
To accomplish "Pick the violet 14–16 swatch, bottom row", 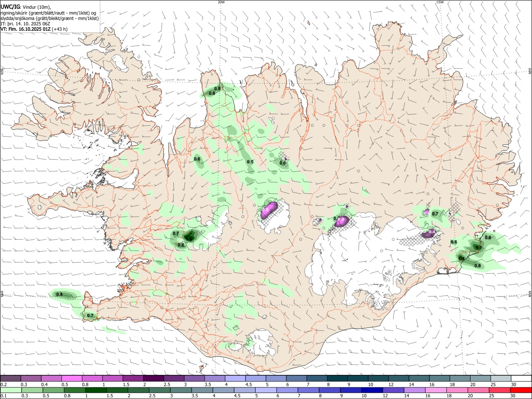I will click(x=414, y=390).
